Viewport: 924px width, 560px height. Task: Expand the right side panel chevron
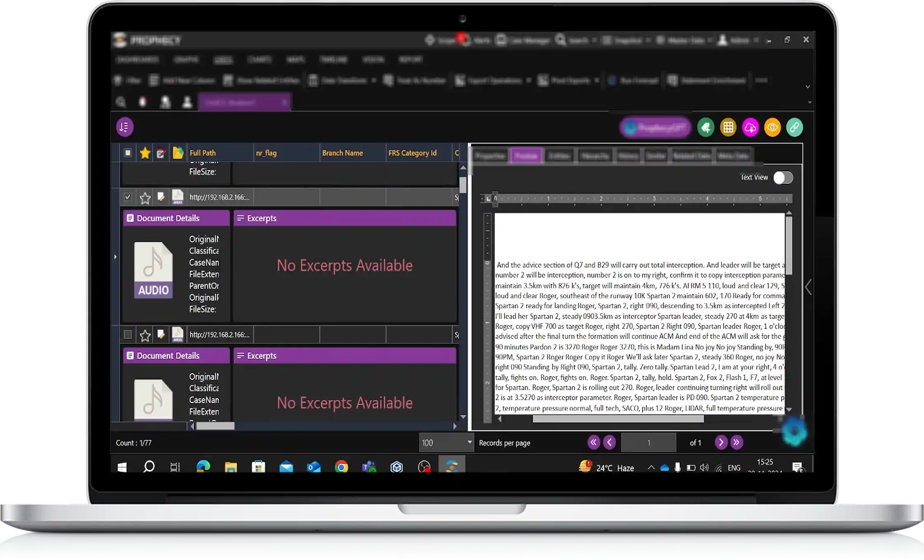pyautogui.click(x=808, y=287)
